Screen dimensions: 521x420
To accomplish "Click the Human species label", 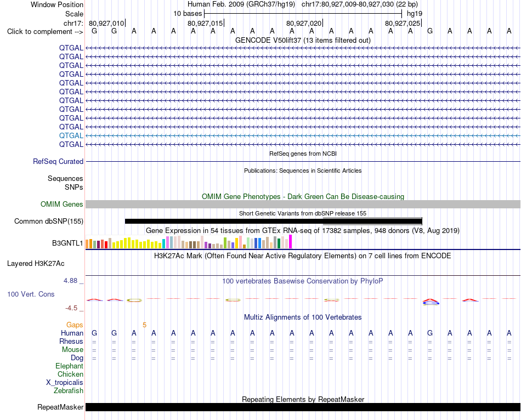I will (x=72, y=333).
